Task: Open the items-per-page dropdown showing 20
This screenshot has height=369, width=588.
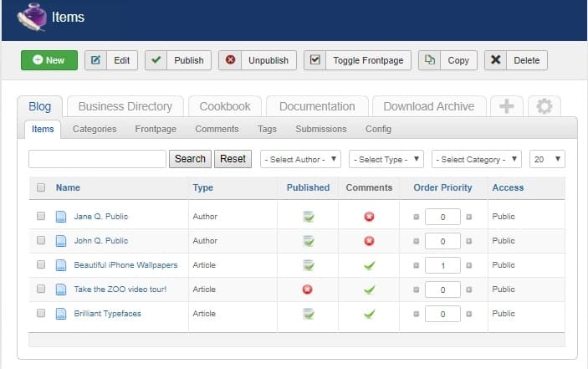Action: (x=547, y=159)
